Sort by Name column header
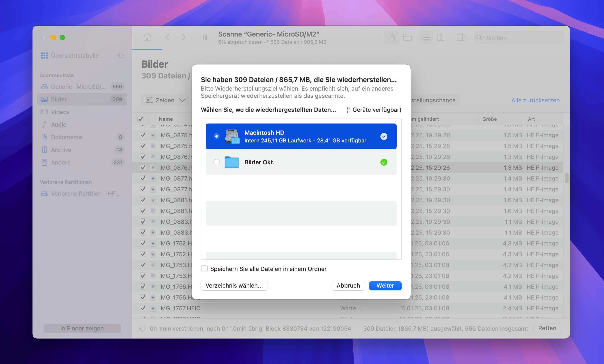This screenshot has width=604, height=364. tap(166, 119)
